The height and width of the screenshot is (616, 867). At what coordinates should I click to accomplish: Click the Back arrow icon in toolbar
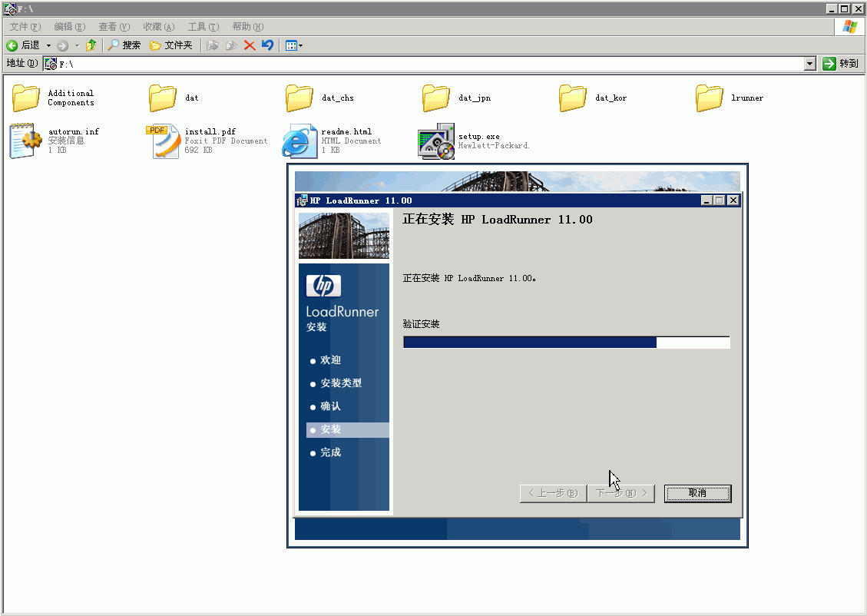[12, 45]
